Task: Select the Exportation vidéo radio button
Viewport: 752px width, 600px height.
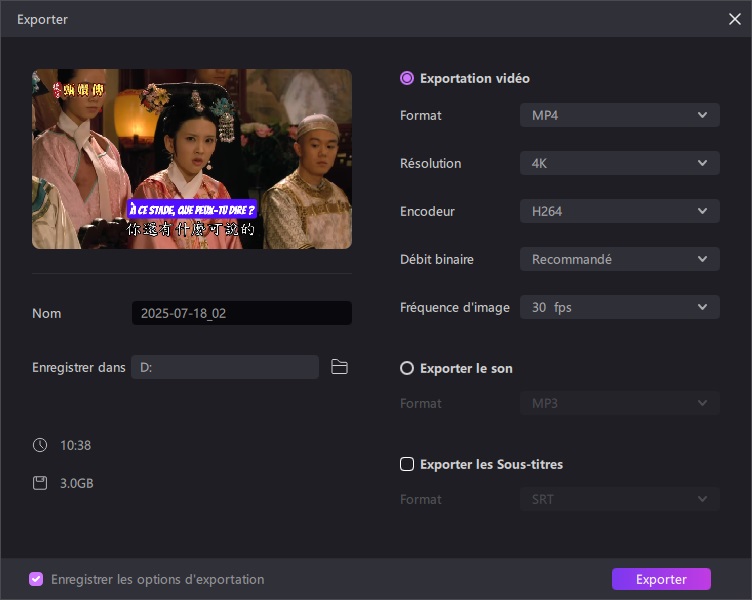Action: pyautogui.click(x=407, y=78)
